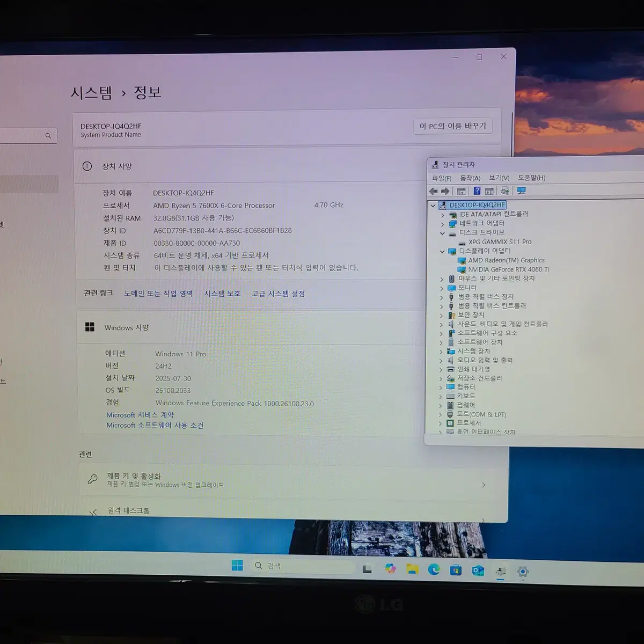
Task: Click the 이 PC의 이름 바꾸기 button
Action: pos(453,125)
